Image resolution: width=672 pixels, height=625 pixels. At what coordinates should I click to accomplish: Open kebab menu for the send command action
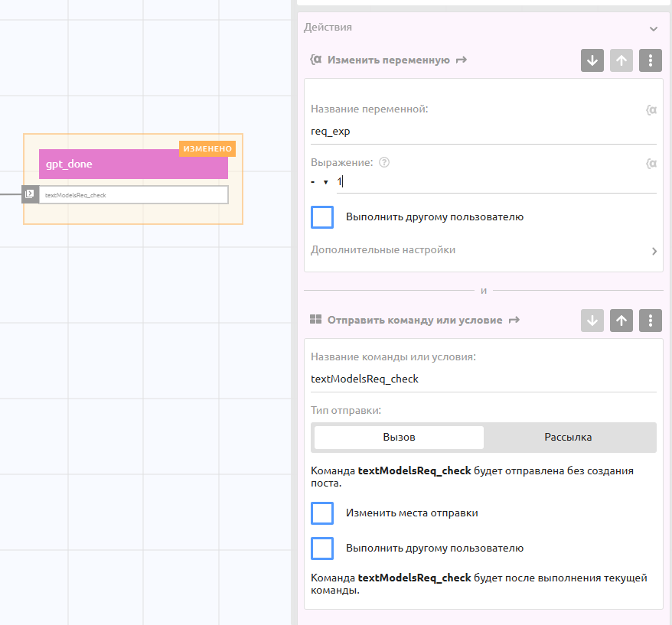coord(651,321)
